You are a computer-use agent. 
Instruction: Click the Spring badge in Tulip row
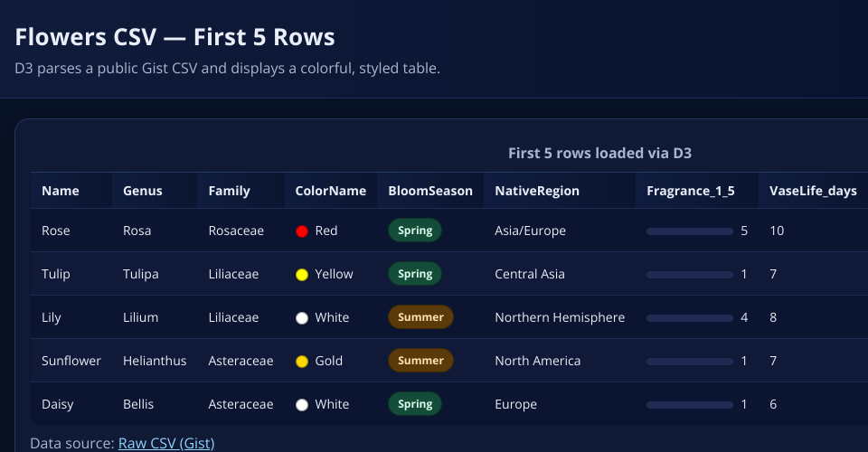point(415,274)
